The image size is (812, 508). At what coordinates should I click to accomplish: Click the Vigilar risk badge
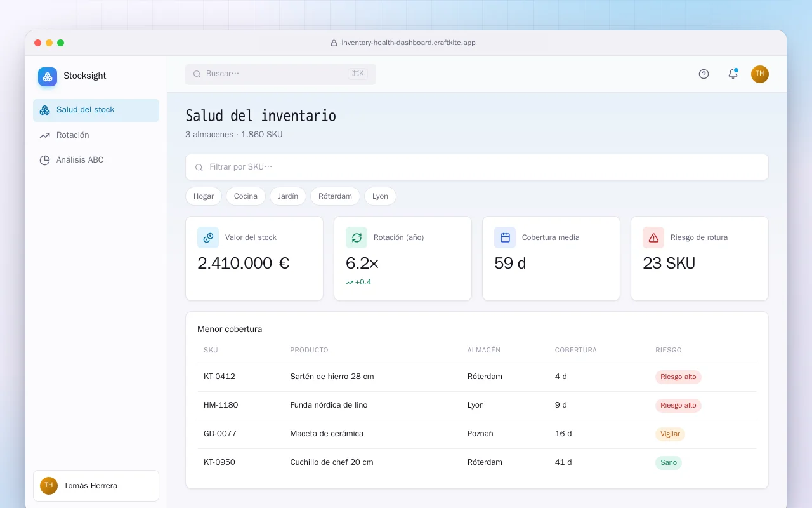[x=670, y=434]
